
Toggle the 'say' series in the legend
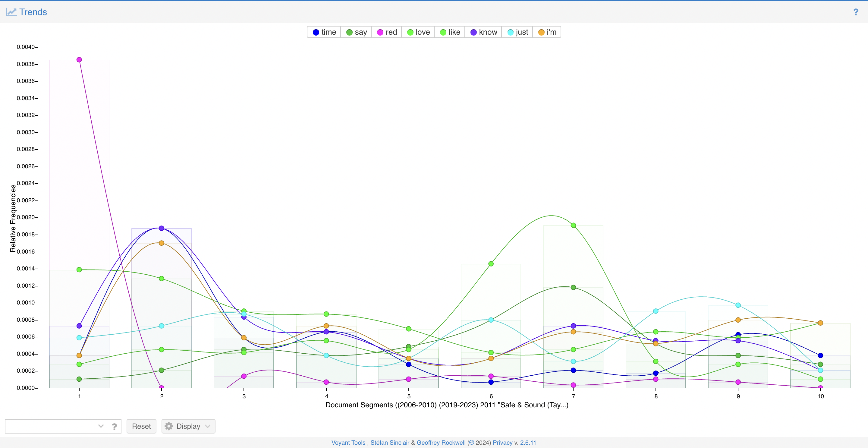[356, 32]
